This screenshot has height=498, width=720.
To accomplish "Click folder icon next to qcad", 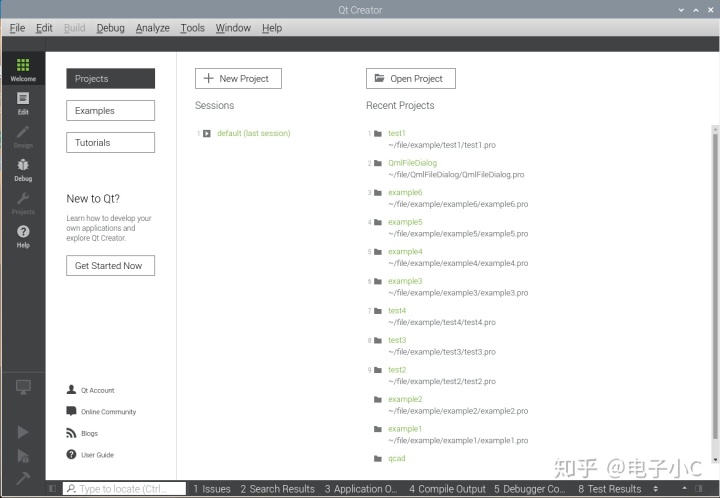I will [378, 459].
